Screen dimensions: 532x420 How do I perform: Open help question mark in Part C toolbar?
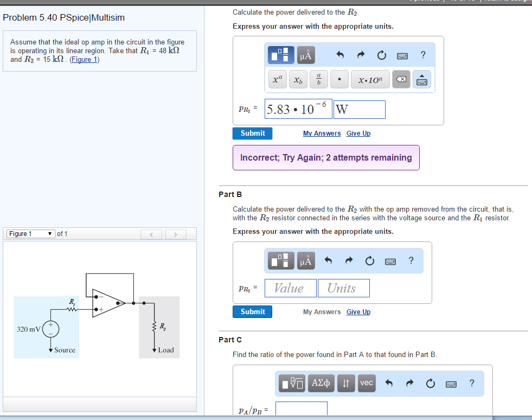(471, 383)
